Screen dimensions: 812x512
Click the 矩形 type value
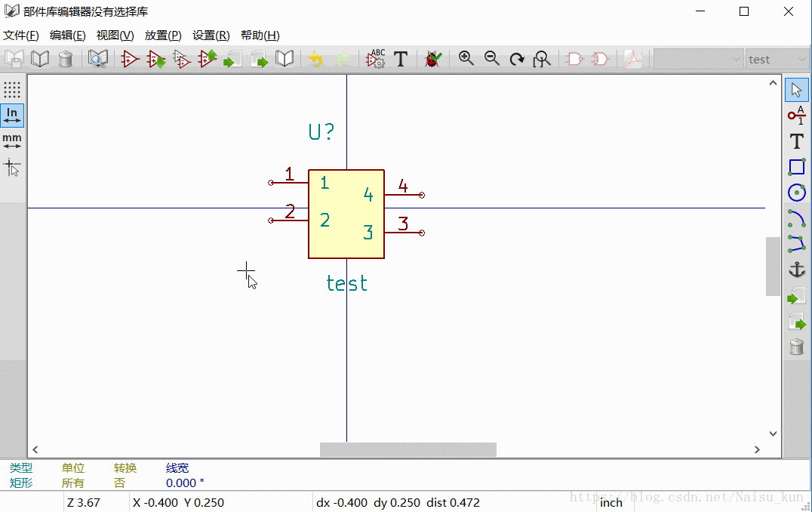pos(21,483)
